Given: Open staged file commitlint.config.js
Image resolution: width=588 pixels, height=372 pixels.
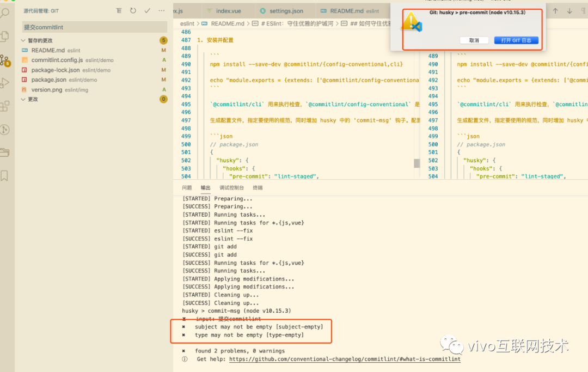Looking at the screenshot, I should pyautogui.click(x=94, y=60).
